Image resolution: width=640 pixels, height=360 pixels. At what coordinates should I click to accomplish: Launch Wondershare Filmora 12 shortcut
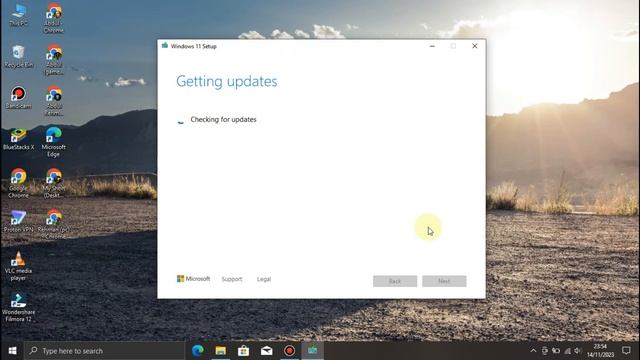click(x=18, y=307)
